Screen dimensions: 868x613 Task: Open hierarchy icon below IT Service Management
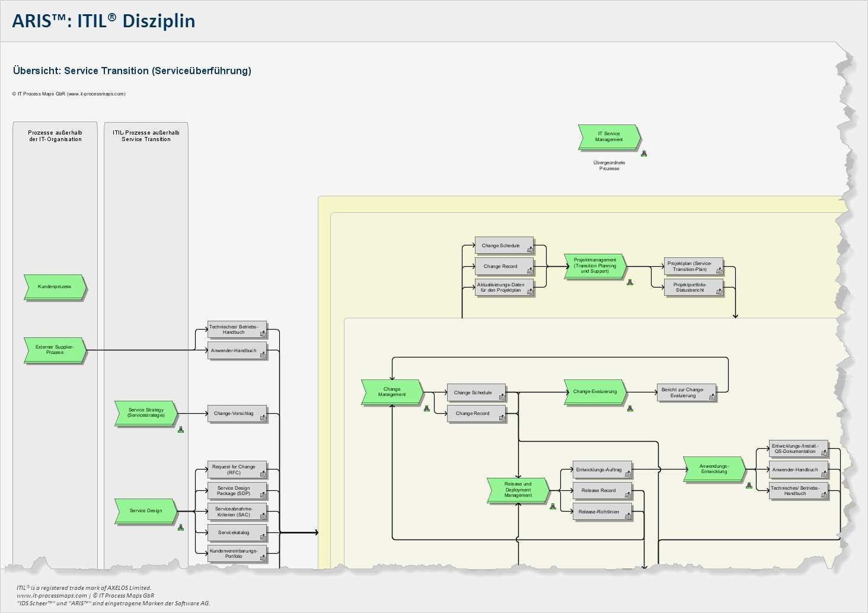pos(644,154)
